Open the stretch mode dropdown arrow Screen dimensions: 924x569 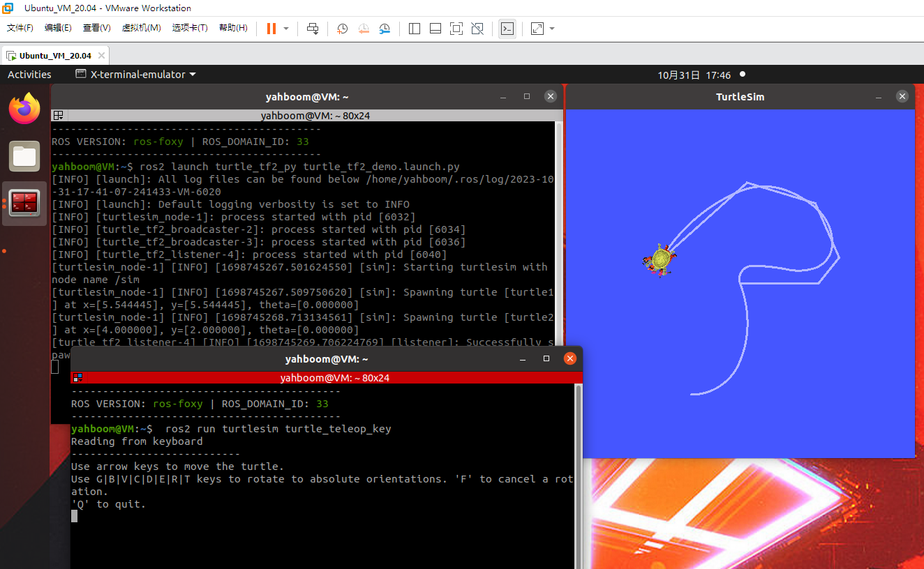[552, 29]
